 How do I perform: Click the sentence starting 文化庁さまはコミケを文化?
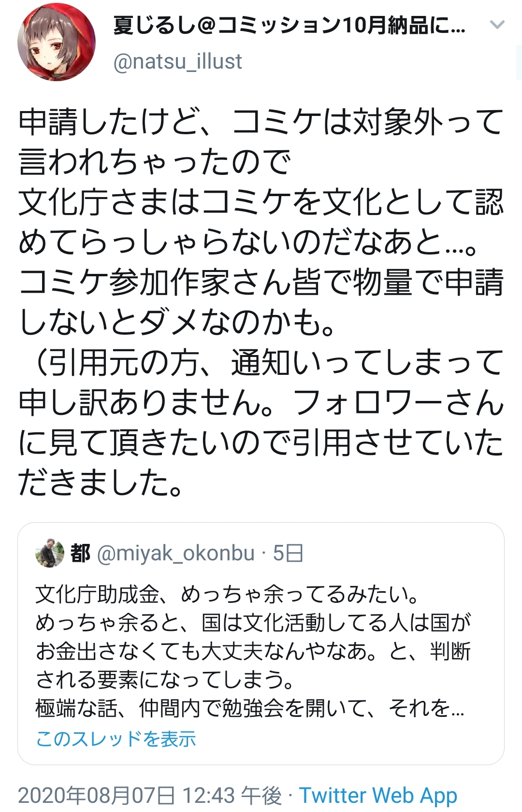(261, 202)
